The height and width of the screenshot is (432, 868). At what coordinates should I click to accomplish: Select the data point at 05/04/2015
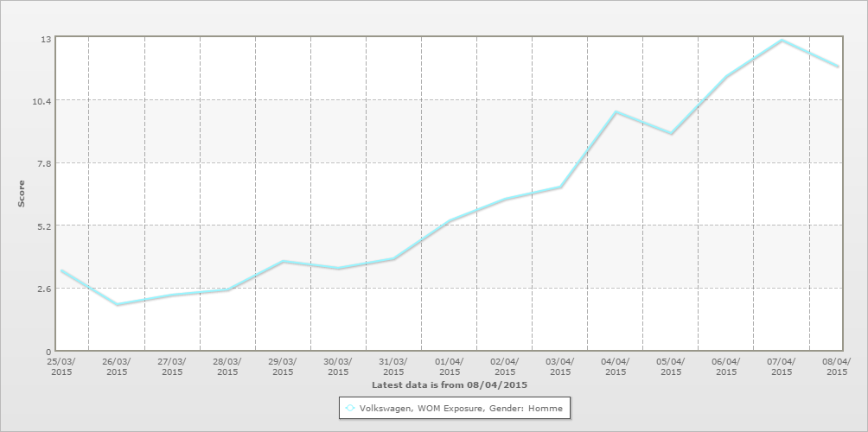coord(671,134)
